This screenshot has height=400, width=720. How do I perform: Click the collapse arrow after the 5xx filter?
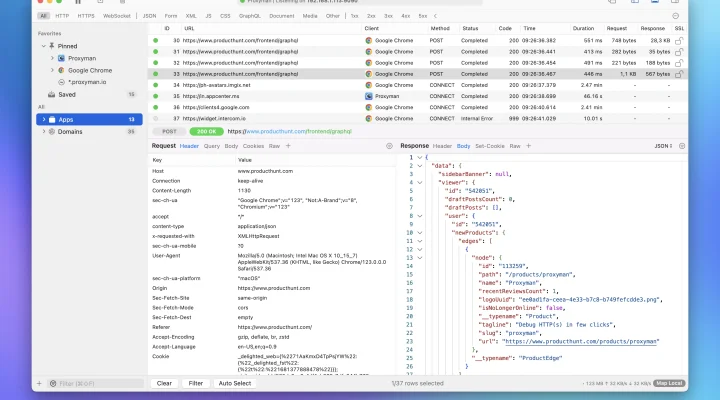coord(435,16)
